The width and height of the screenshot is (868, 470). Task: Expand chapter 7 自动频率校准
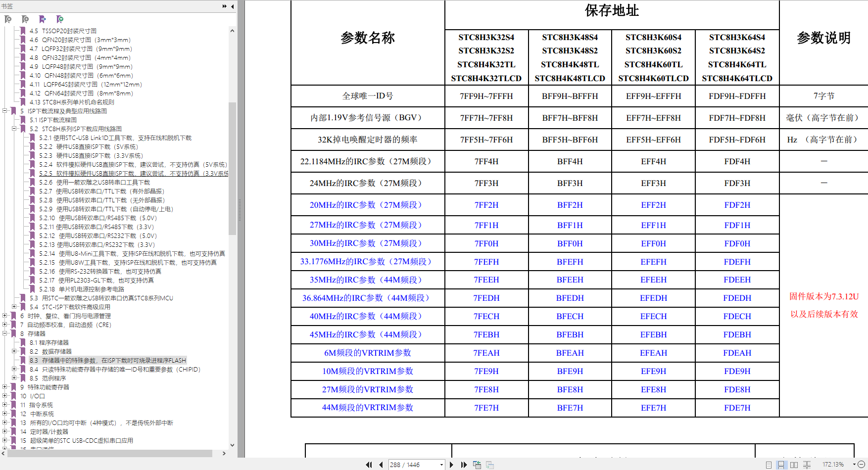(x=5, y=325)
